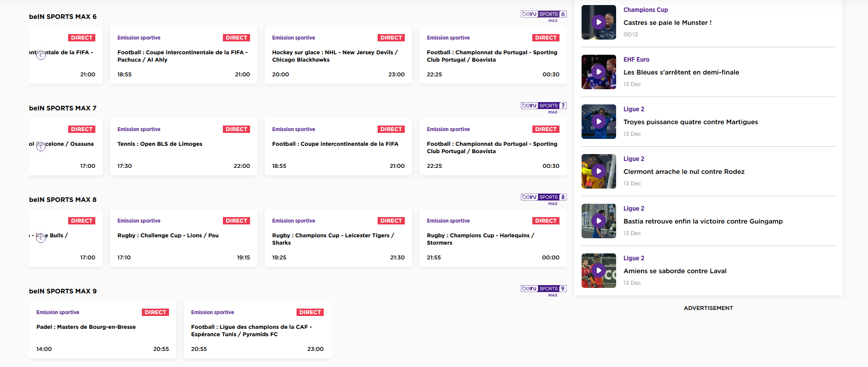Click the Amiens se saborde video thumbnail

click(x=599, y=270)
